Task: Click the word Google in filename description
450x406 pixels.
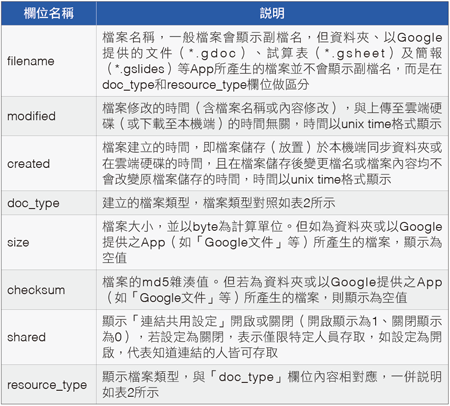Action: tap(419, 38)
